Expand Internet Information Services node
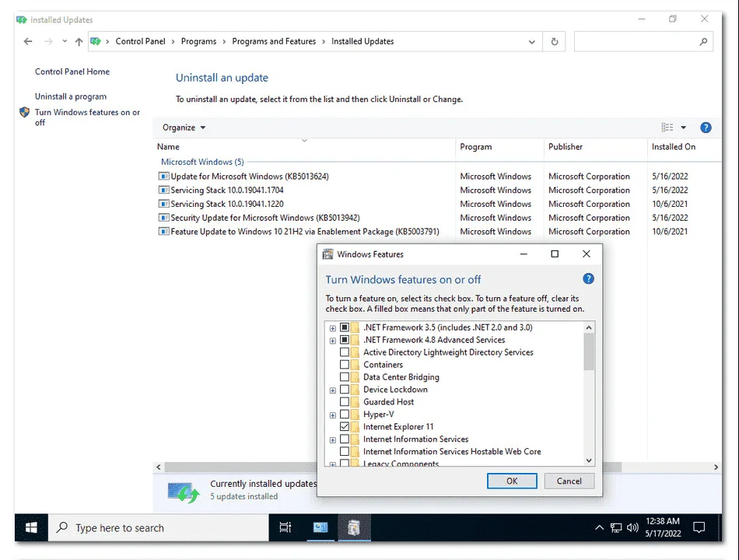 click(x=333, y=439)
